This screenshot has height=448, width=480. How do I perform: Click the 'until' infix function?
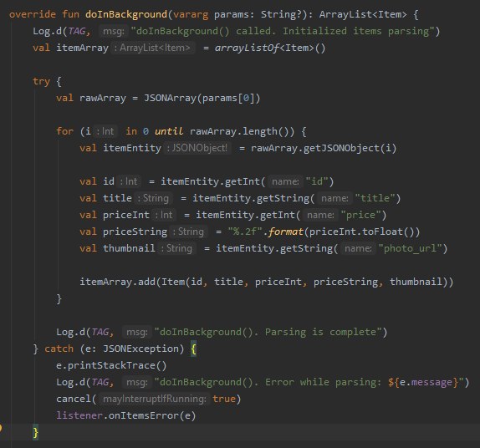(169, 131)
